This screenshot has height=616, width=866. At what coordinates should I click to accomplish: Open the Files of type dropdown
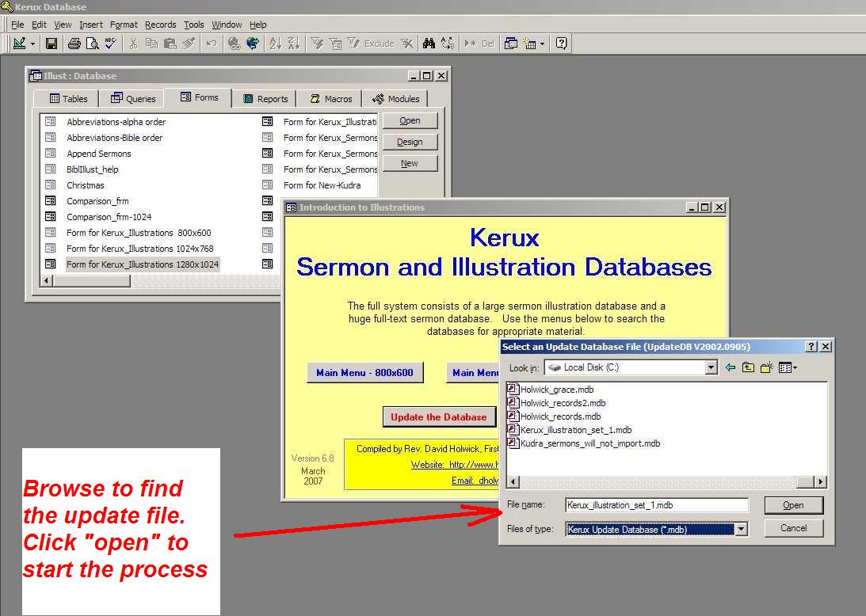[741, 530]
